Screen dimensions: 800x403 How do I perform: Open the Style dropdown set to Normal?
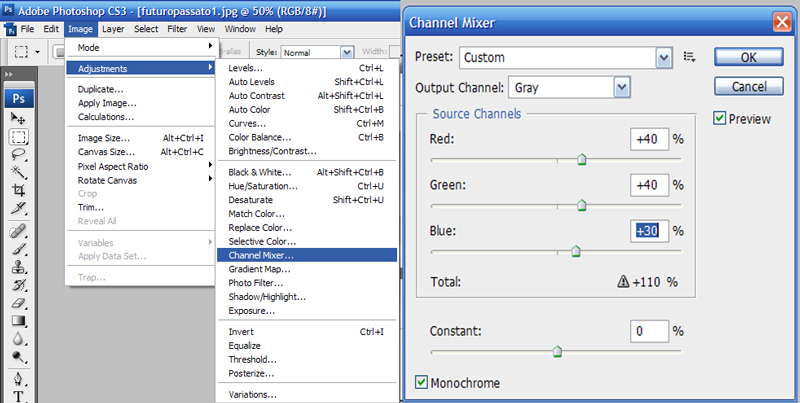coord(317,52)
